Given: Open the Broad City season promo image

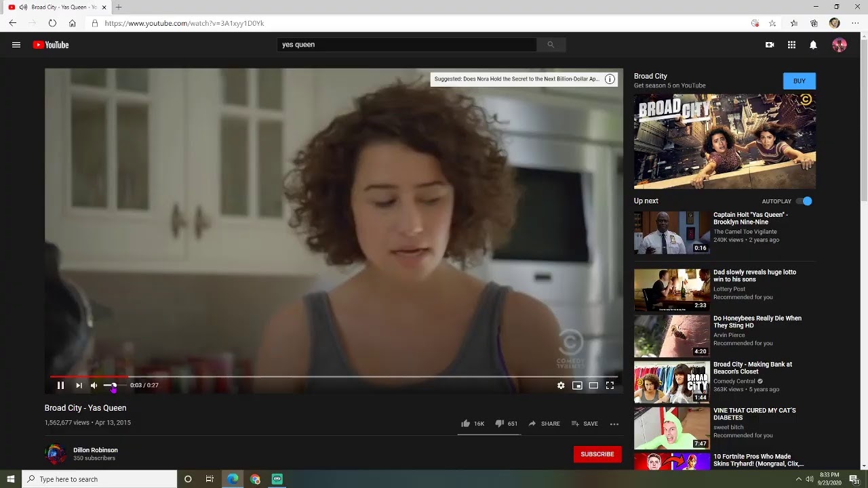Looking at the screenshot, I should (725, 142).
